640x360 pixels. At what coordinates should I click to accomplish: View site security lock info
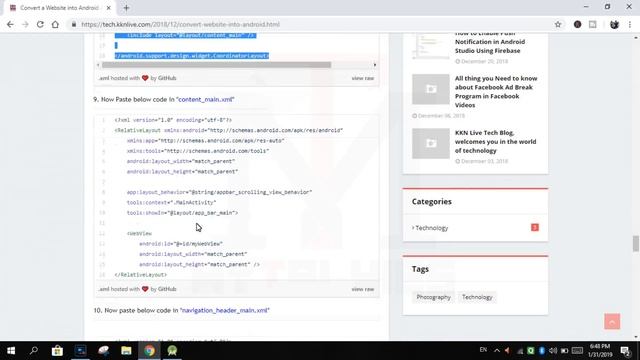coord(74,24)
